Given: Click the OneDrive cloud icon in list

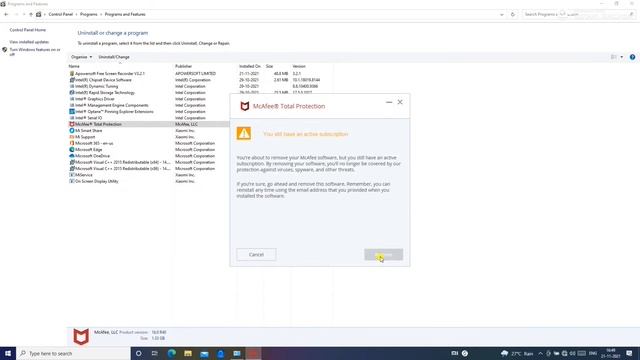Looking at the screenshot, I should 72,156.
